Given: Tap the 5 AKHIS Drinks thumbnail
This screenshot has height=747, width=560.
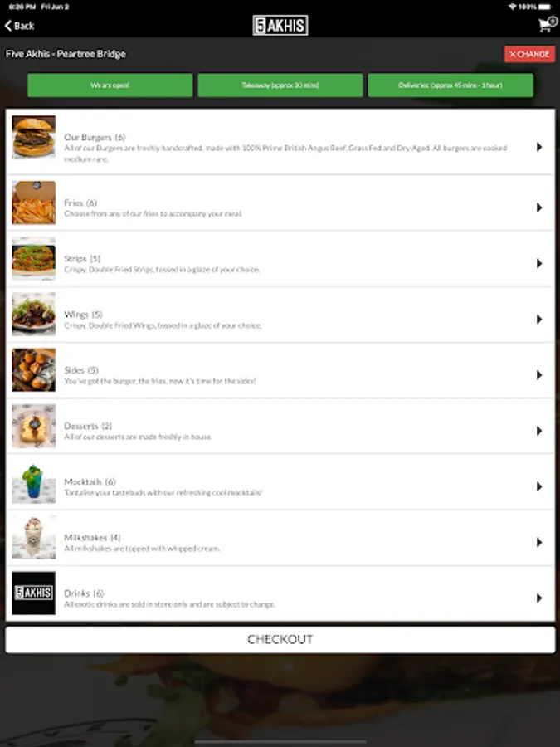Looking at the screenshot, I should click(x=34, y=593).
